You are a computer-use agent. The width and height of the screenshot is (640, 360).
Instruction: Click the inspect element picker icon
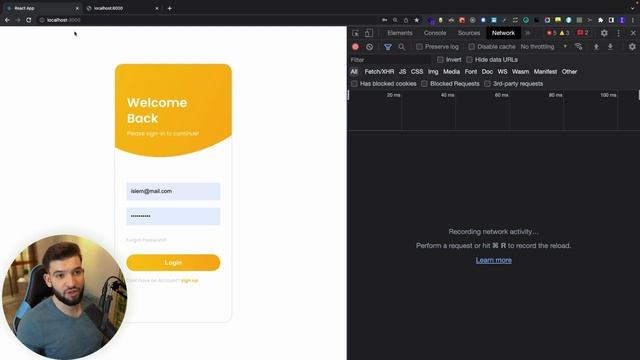point(356,33)
